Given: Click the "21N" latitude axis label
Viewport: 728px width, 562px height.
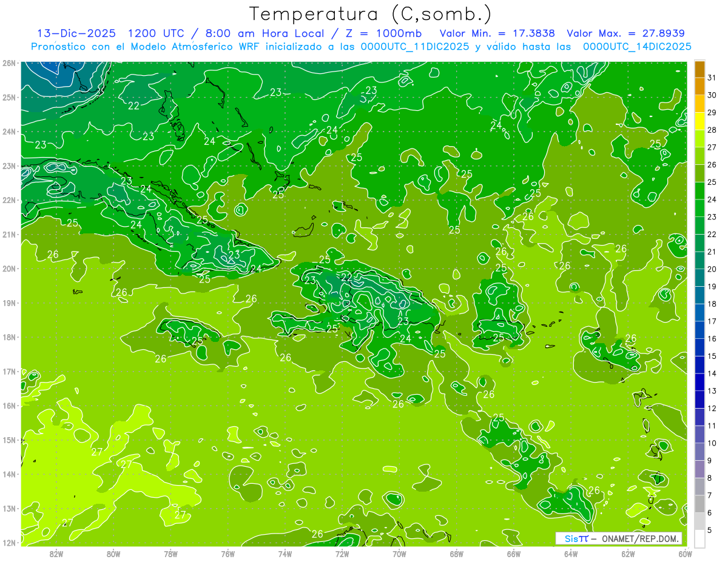Looking at the screenshot, I should point(8,234).
